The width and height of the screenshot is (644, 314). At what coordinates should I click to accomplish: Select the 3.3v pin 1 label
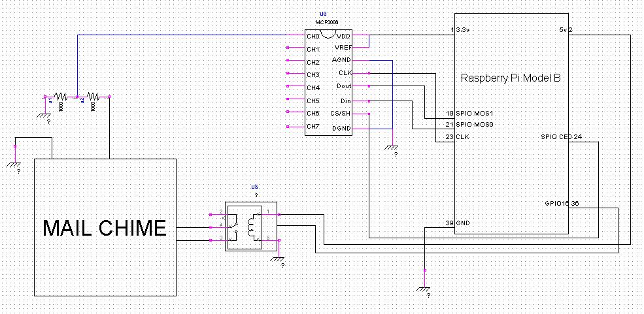pos(460,30)
